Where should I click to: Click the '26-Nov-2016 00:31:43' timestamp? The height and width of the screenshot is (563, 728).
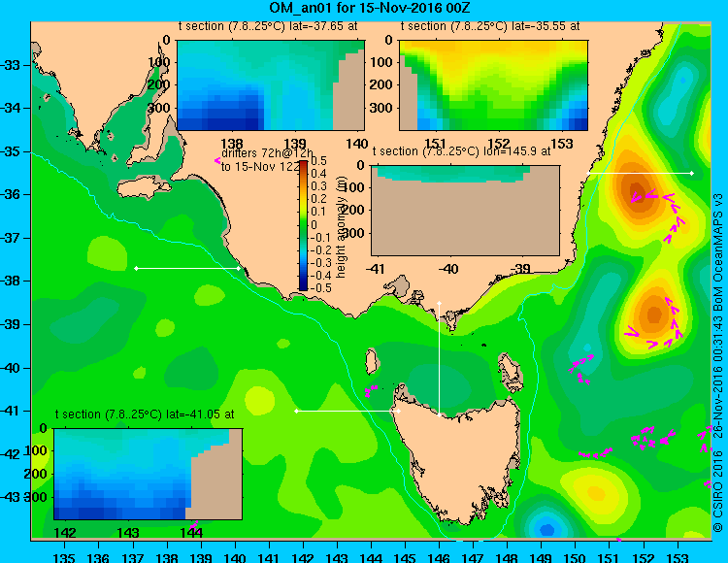pos(717,377)
